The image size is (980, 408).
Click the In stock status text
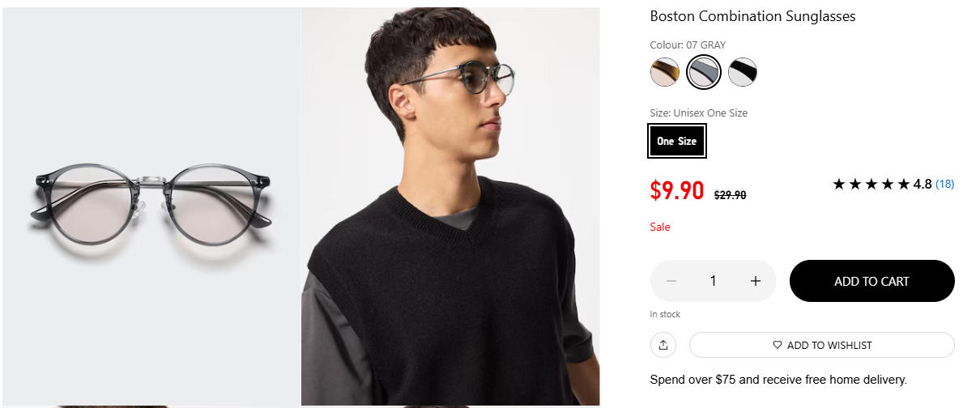665,314
